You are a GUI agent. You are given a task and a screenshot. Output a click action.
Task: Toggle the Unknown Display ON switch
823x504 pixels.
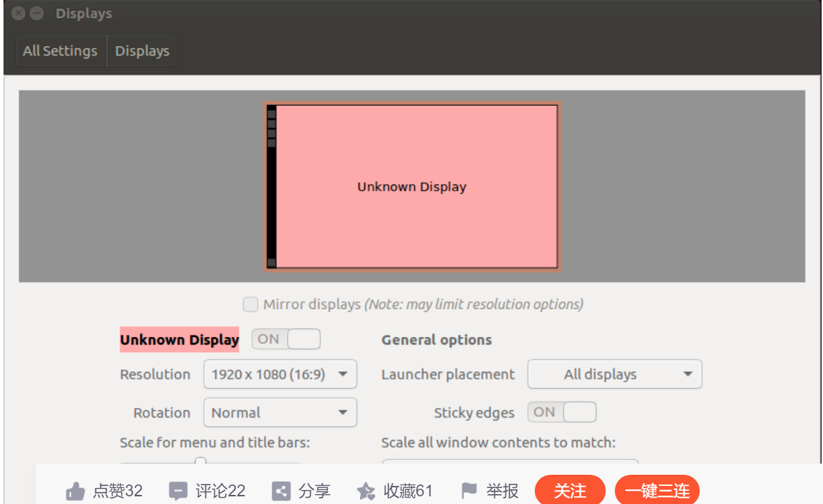click(x=286, y=339)
